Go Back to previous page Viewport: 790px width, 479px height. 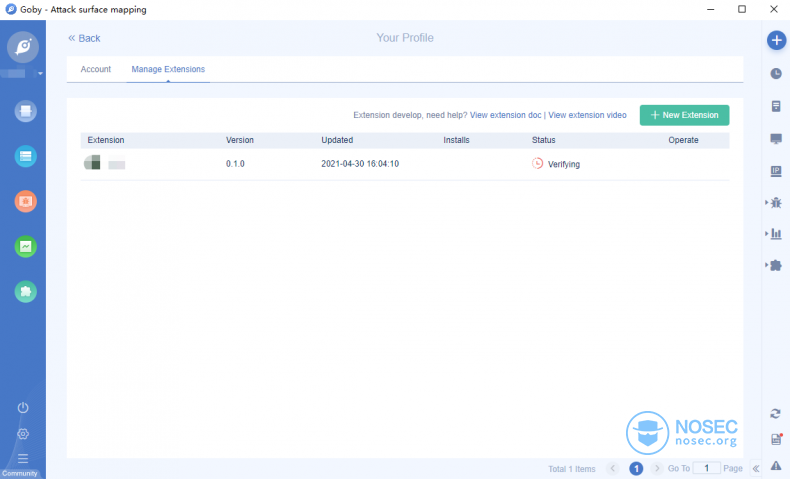point(84,38)
